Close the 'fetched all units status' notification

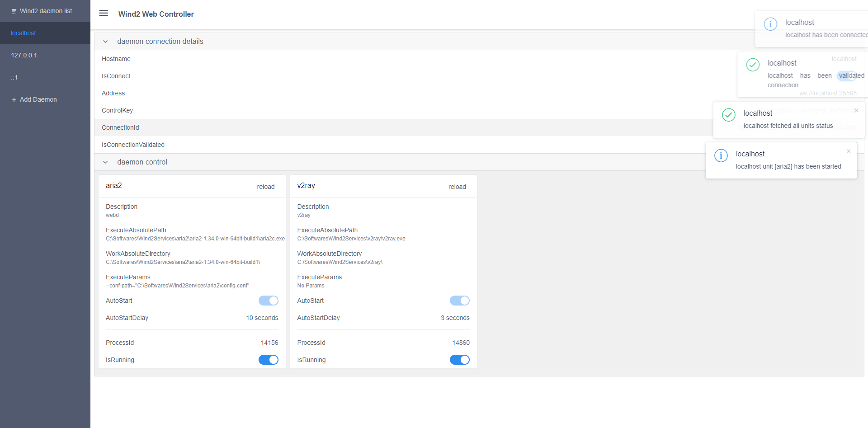point(856,110)
